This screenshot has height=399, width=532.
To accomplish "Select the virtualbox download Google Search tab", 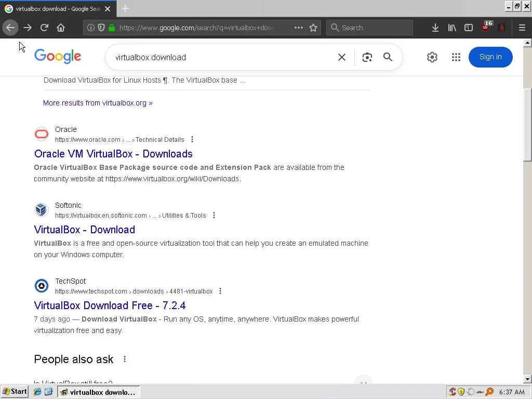I will (58, 9).
